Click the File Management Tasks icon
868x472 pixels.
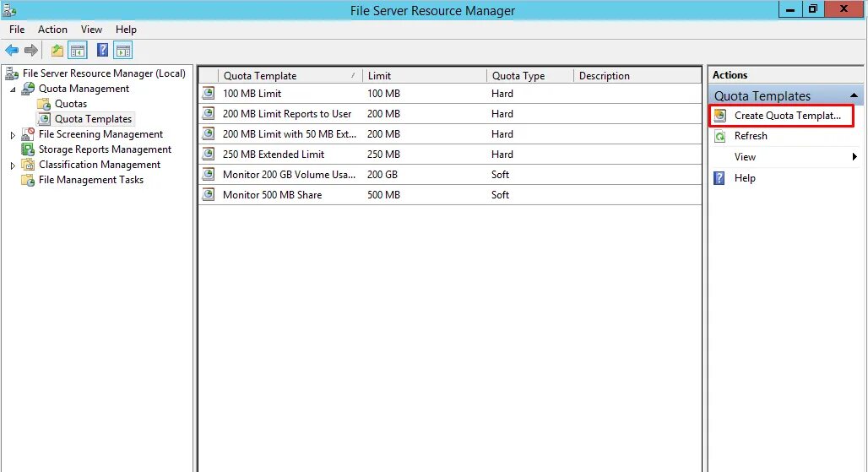coord(28,180)
